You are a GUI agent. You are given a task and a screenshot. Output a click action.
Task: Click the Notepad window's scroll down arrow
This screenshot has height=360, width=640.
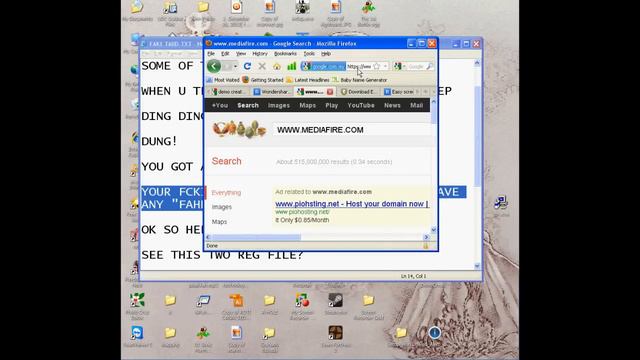[x=477, y=266]
